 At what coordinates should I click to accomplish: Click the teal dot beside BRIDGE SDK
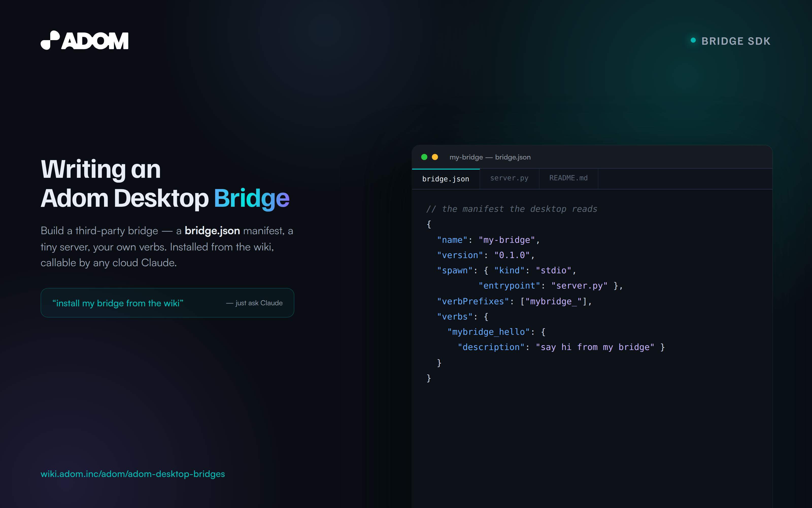pyautogui.click(x=693, y=40)
